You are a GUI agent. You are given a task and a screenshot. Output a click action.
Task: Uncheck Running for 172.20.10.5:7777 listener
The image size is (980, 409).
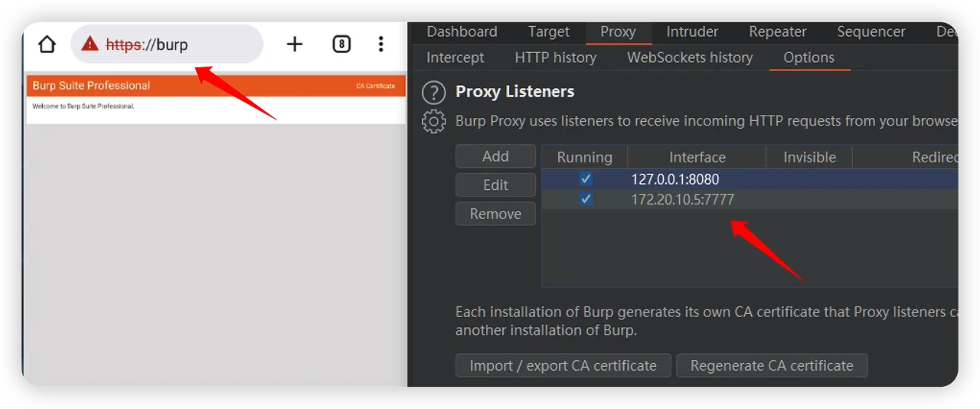point(586,200)
